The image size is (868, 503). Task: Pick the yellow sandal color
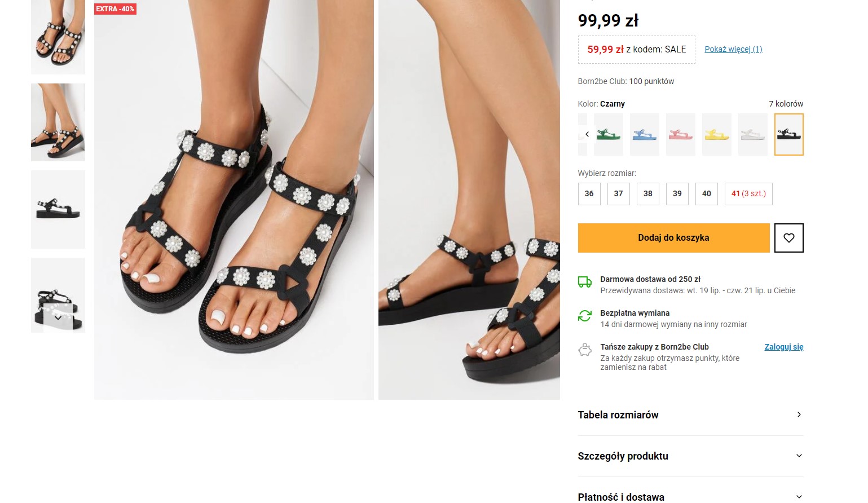click(716, 134)
